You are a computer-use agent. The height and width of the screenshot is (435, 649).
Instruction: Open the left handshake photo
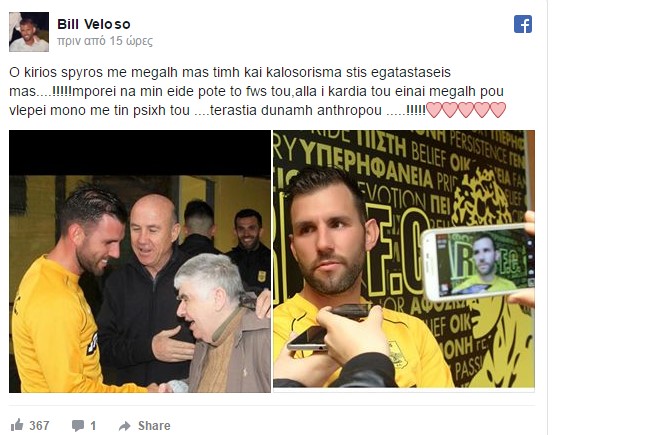click(140, 261)
